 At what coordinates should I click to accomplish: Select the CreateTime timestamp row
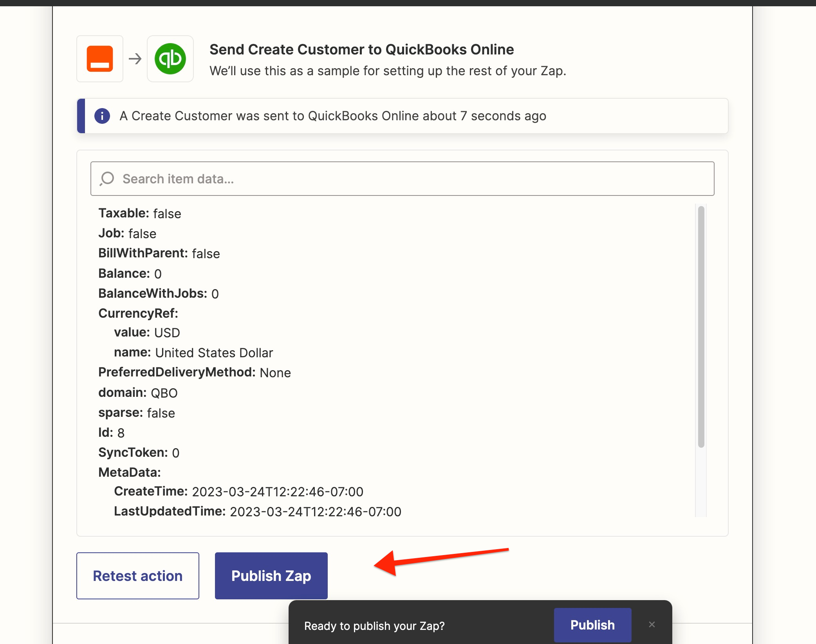tap(238, 492)
